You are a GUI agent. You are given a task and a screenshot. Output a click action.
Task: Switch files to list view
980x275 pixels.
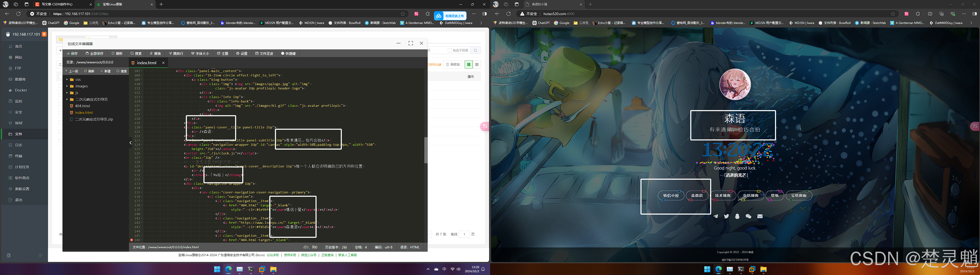[469, 64]
